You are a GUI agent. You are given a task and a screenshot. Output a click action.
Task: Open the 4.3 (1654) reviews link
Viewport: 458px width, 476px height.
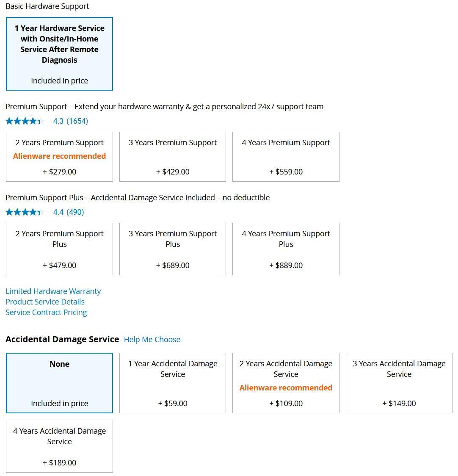(71, 121)
